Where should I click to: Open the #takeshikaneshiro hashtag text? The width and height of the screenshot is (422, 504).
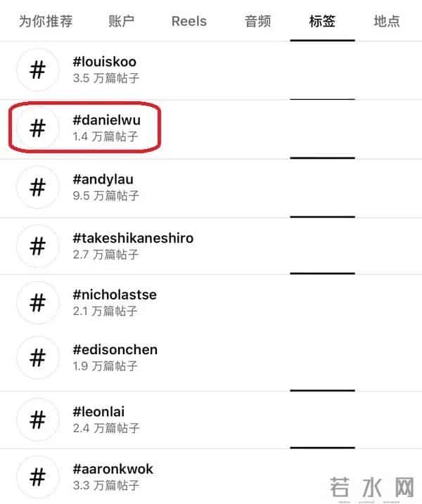coord(133,238)
